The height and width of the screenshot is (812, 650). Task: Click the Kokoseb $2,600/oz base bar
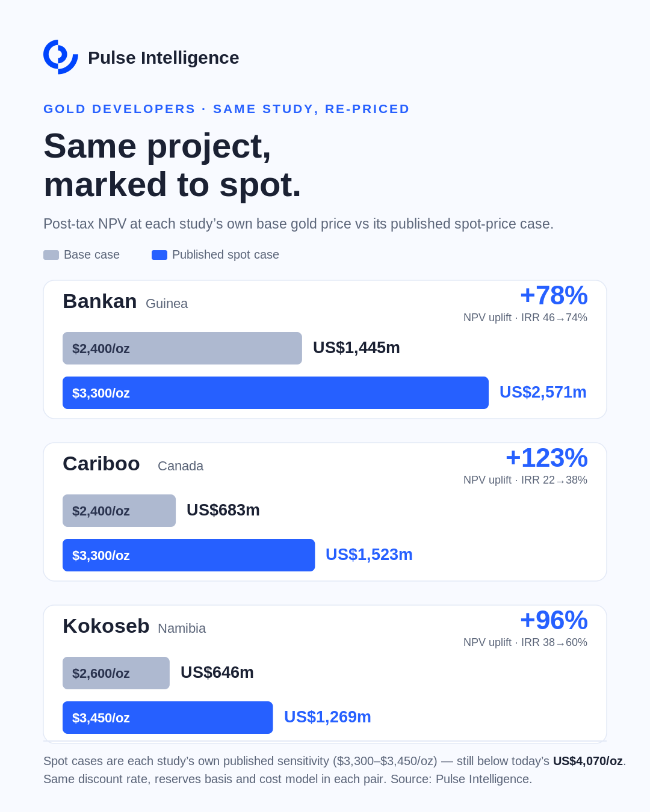pyautogui.click(x=116, y=673)
